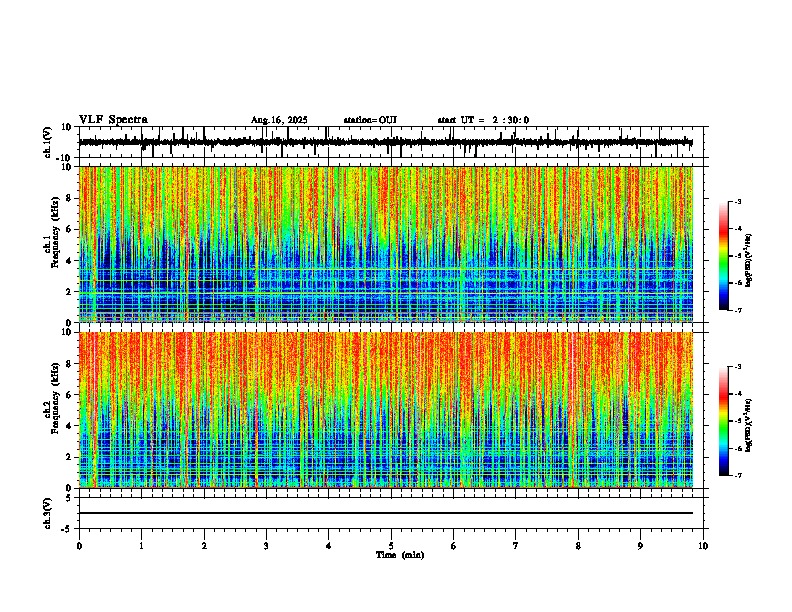Click the ch.1 colorbar PSD unit label
792x612 pixels.
[x=749, y=260]
